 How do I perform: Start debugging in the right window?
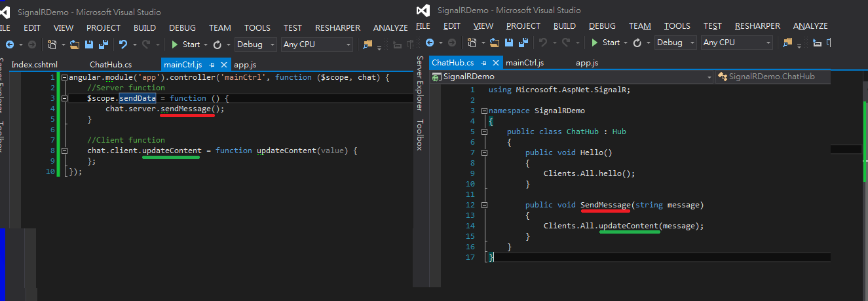click(x=605, y=43)
